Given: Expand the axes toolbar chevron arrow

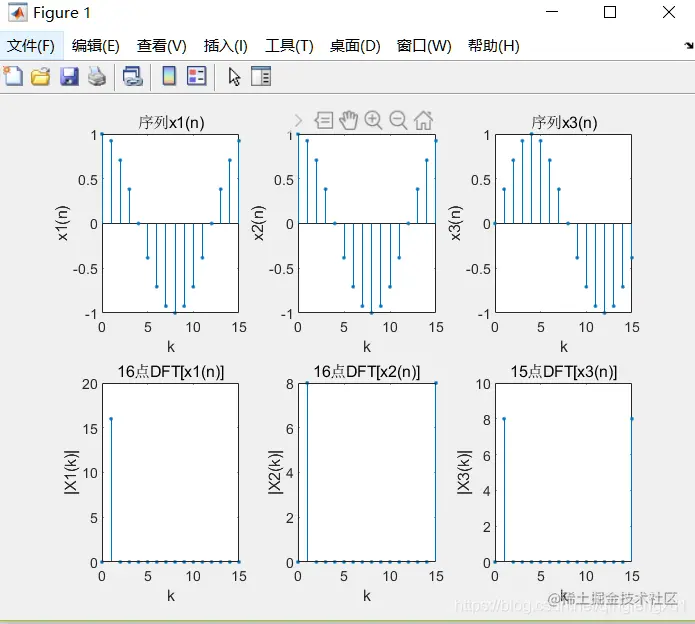Looking at the screenshot, I should click(x=298, y=121).
